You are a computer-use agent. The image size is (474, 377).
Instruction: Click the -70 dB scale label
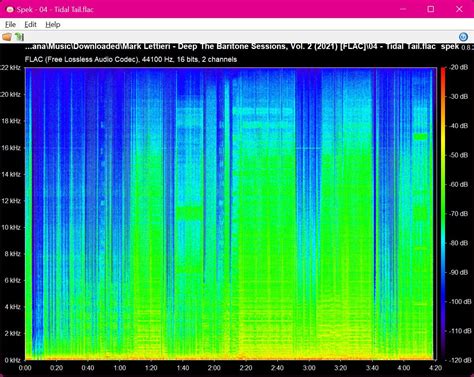click(459, 214)
